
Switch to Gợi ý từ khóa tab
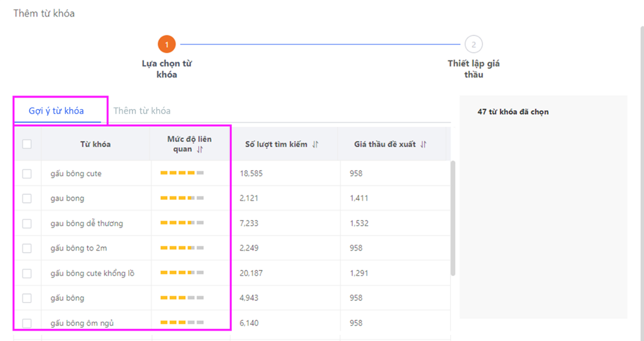56,111
